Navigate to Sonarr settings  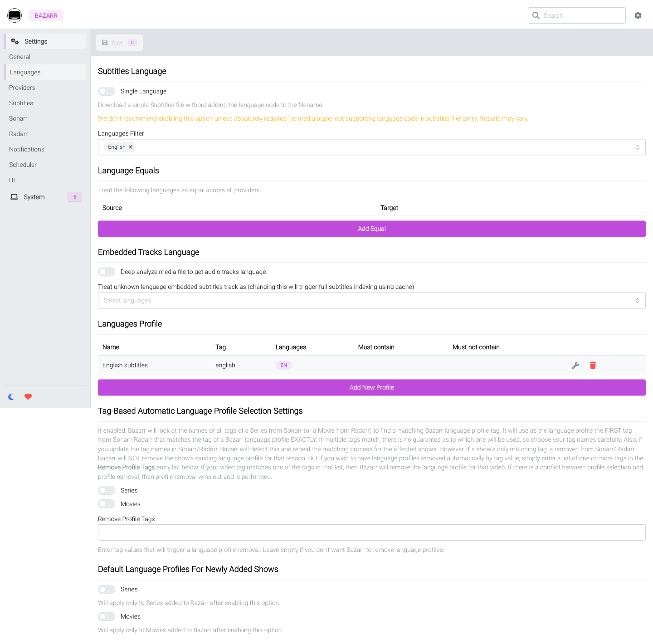coord(45,118)
